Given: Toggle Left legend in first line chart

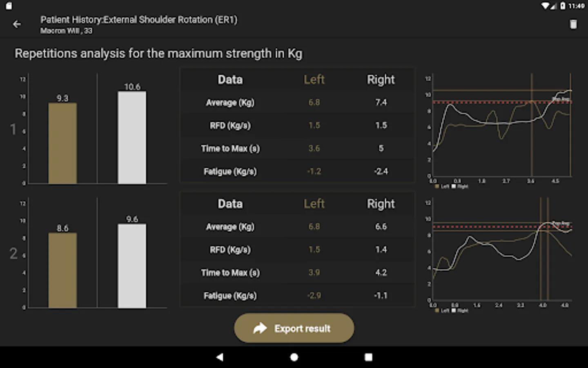Looking at the screenshot, I should click(x=442, y=186).
